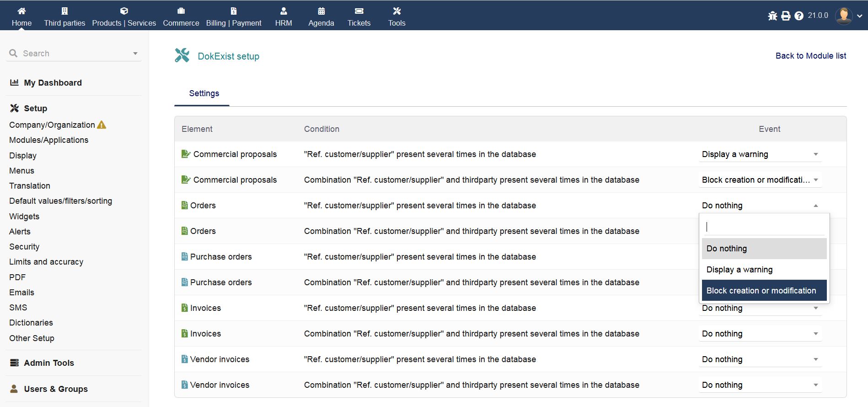The width and height of the screenshot is (868, 407).
Task: Click the user avatar picture
Action: coord(844,16)
